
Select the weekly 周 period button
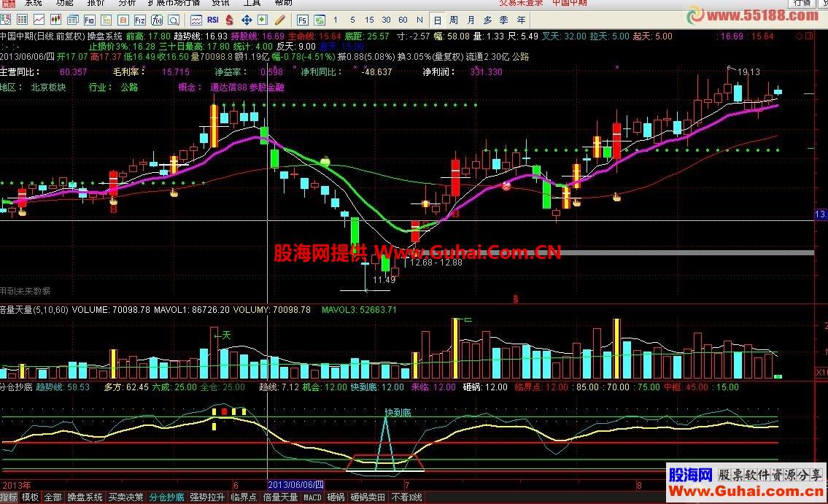pos(454,20)
